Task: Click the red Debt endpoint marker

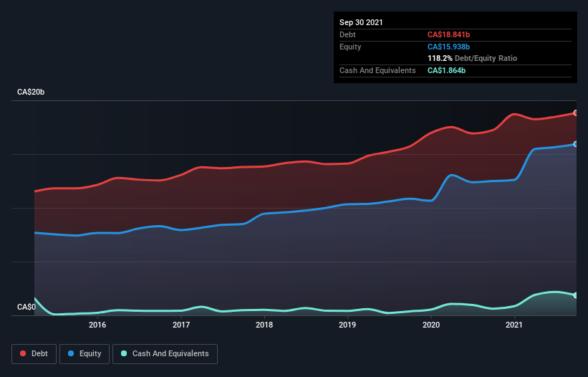Action: click(x=576, y=113)
